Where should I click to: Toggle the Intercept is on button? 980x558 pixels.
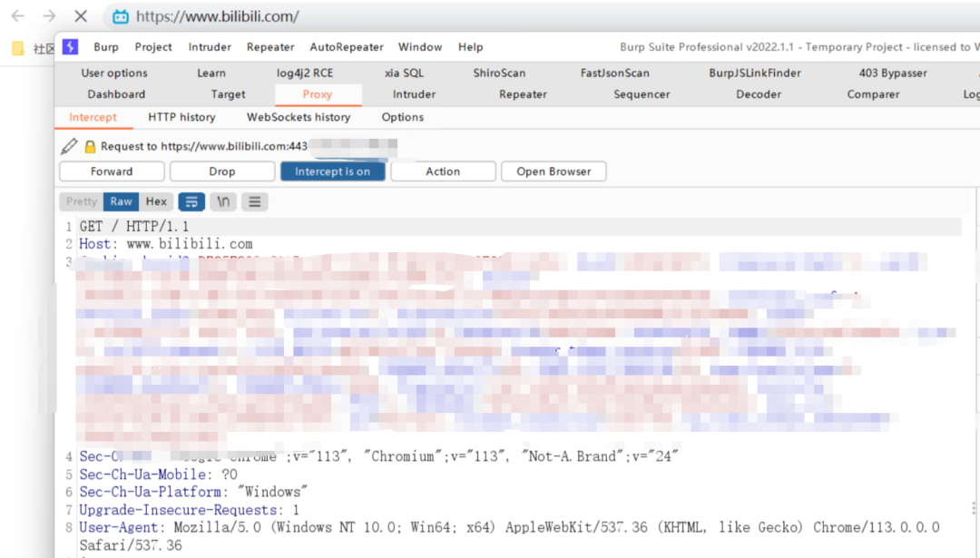(332, 171)
